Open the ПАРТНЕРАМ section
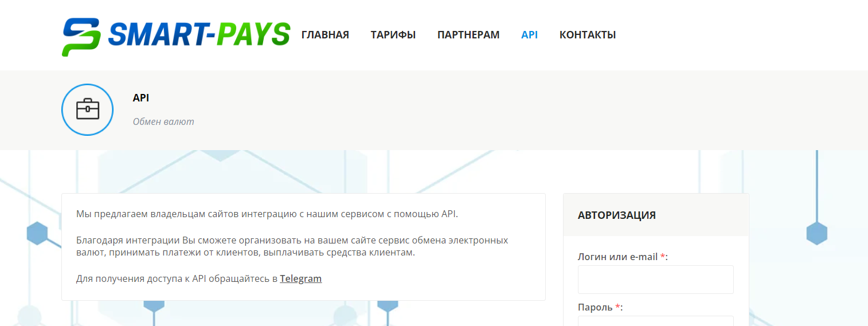Image resolution: width=868 pixels, height=326 pixels. [468, 35]
